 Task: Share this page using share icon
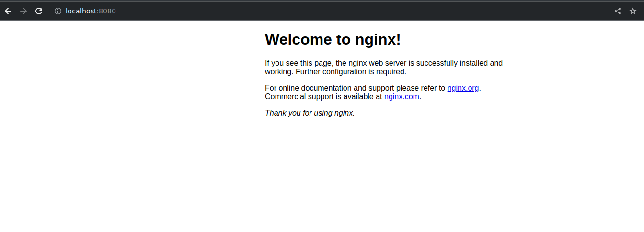[618, 11]
